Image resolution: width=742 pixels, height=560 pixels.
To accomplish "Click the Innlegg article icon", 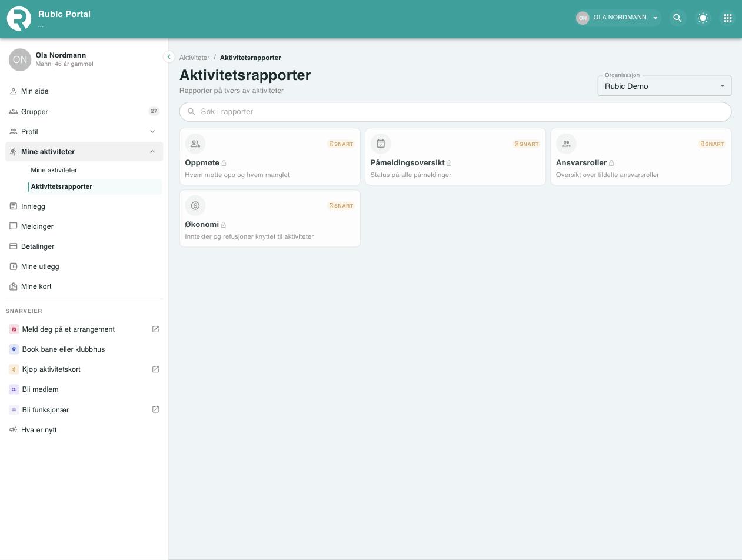I will (x=14, y=206).
